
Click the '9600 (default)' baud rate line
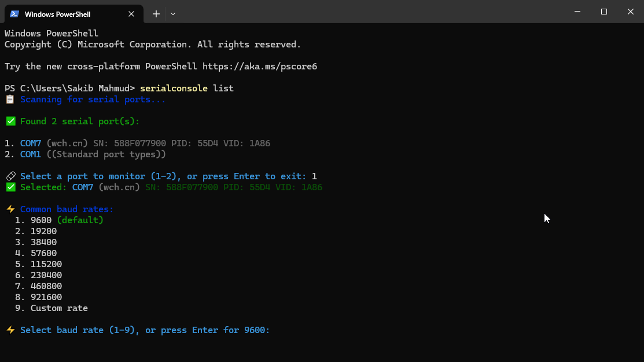click(59, 220)
